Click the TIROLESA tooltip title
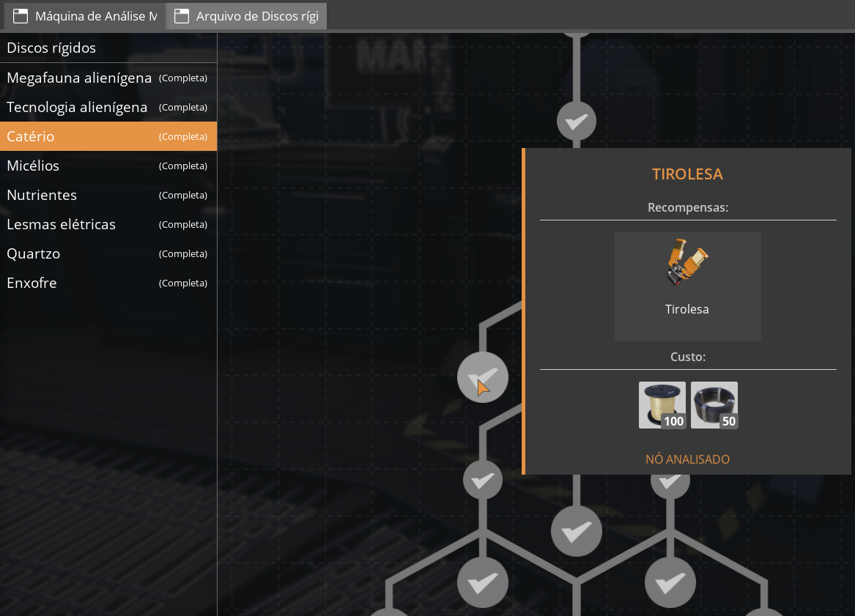Image resolution: width=855 pixels, height=616 pixels. coord(688,174)
